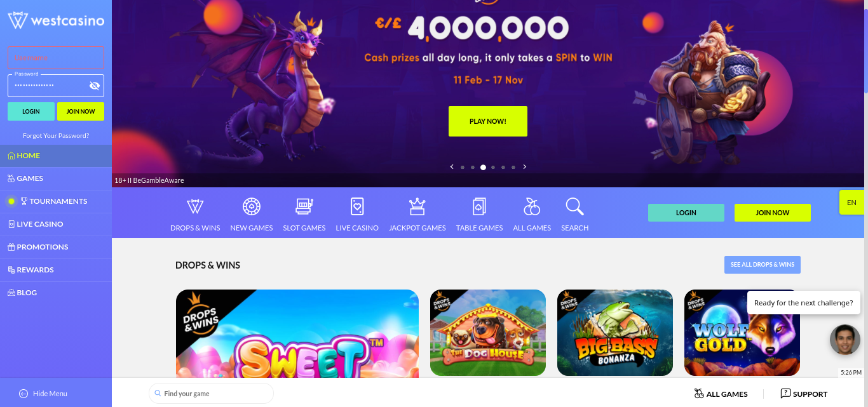Select the New Games icon
868x407 pixels.
(x=252, y=207)
